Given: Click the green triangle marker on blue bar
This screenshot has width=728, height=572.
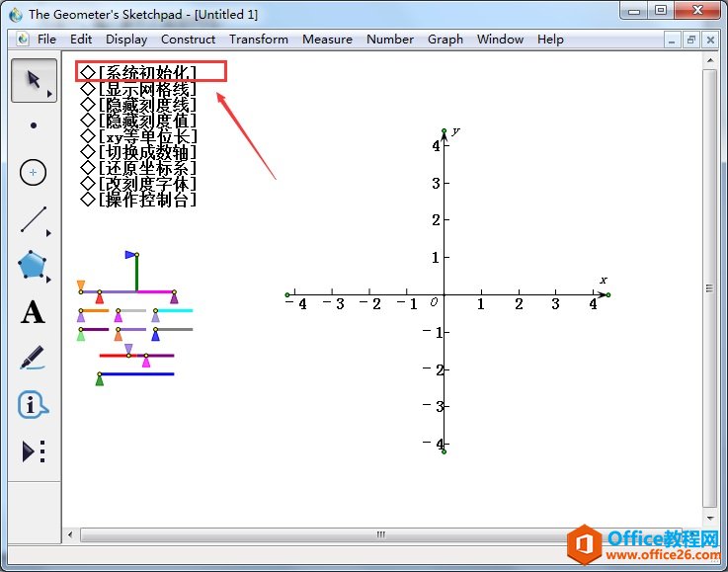Looking at the screenshot, I should click(x=100, y=379).
